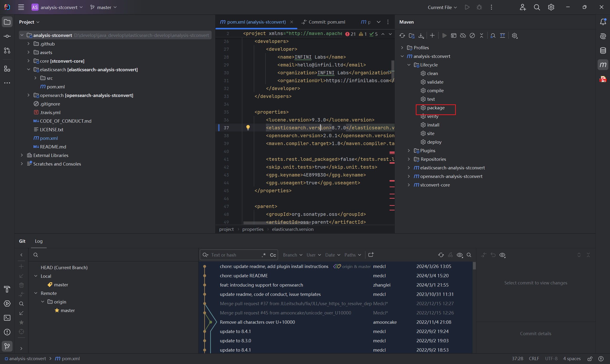The width and height of the screenshot is (610, 364).
Task: Expand the Profiles node in Maven
Action: click(x=402, y=48)
